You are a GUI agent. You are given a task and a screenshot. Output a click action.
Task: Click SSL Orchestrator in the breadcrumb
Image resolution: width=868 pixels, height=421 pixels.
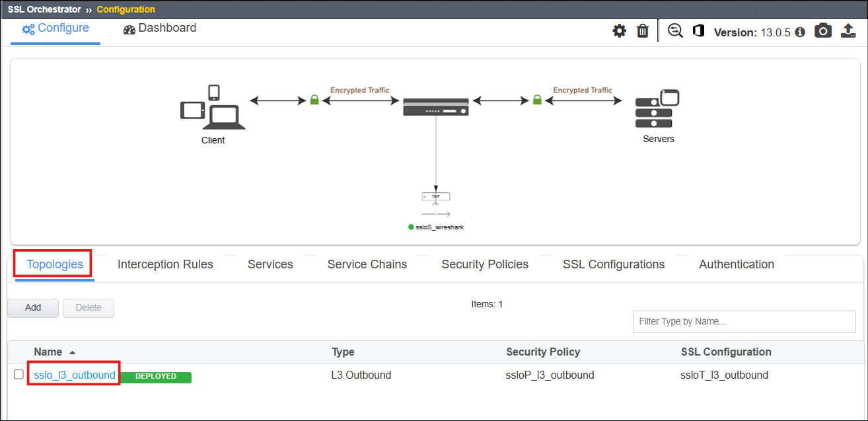pos(44,9)
